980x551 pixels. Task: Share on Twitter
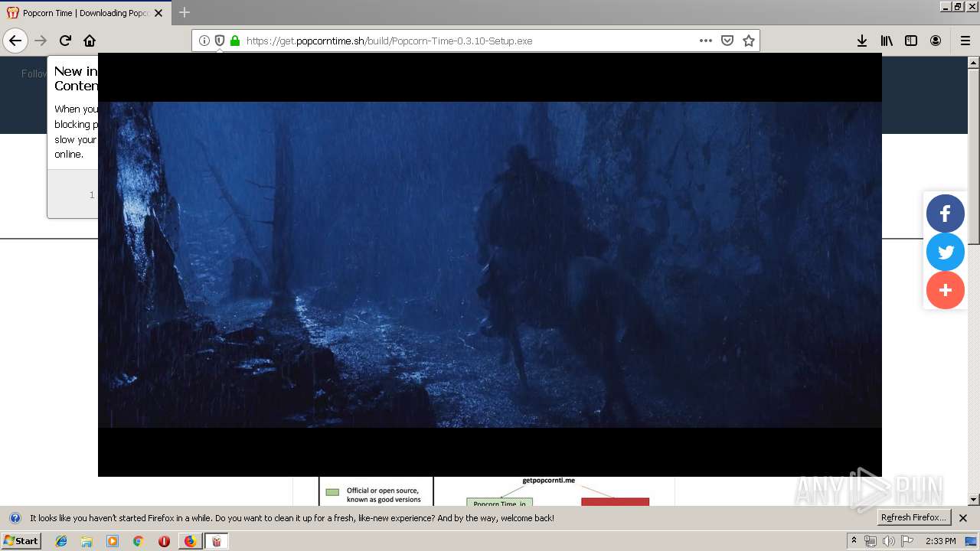point(946,252)
